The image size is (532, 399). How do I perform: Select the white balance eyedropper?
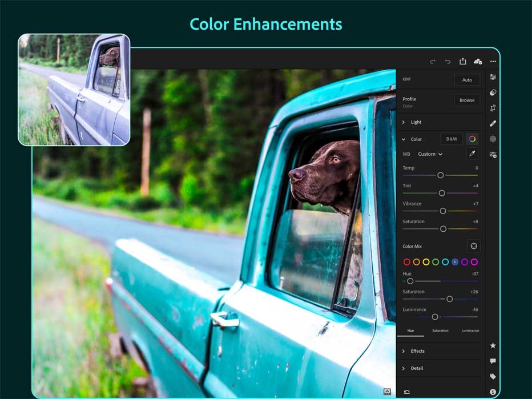pyautogui.click(x=471, y=154)
